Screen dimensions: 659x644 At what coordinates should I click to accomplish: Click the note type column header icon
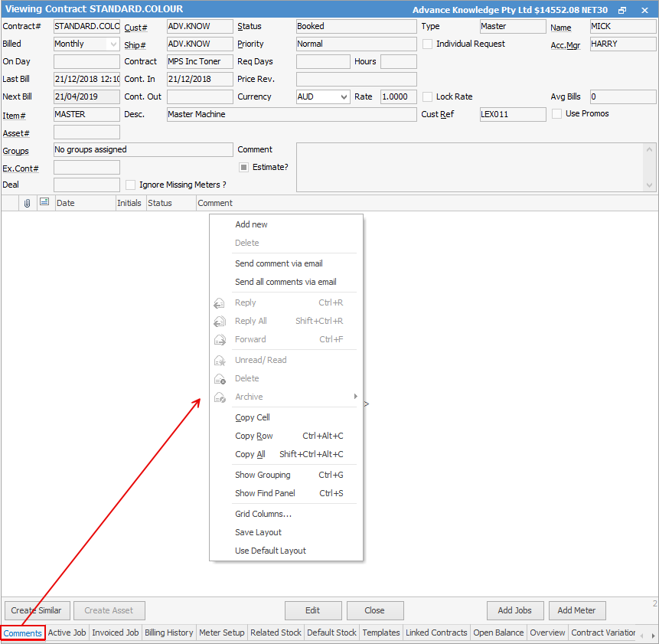44,202
